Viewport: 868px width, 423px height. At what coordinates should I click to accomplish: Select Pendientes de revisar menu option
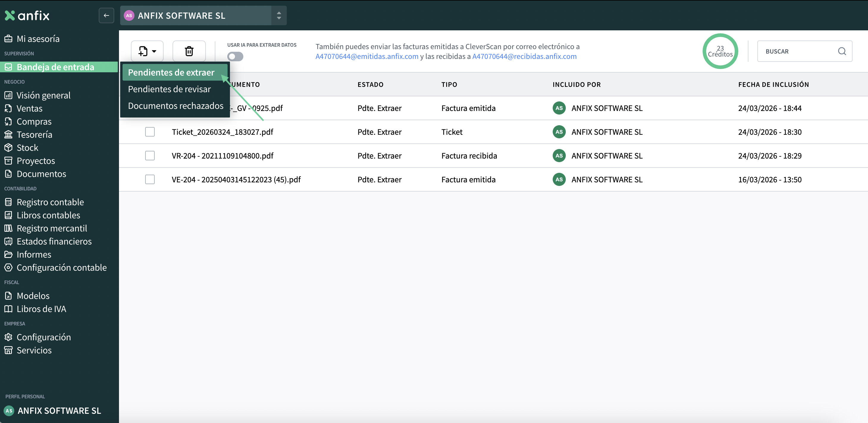click(x=169, y=89)
